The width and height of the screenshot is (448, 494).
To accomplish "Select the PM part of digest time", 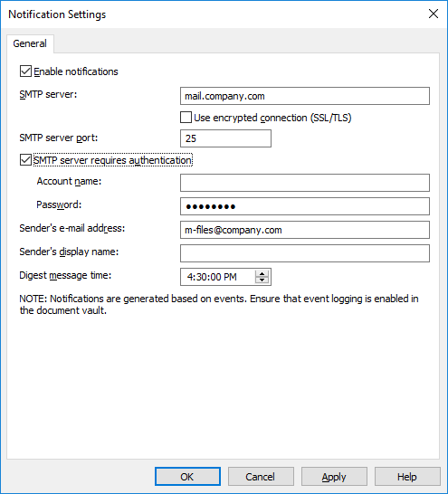I will pyautogui.click(x=230, y=277).
